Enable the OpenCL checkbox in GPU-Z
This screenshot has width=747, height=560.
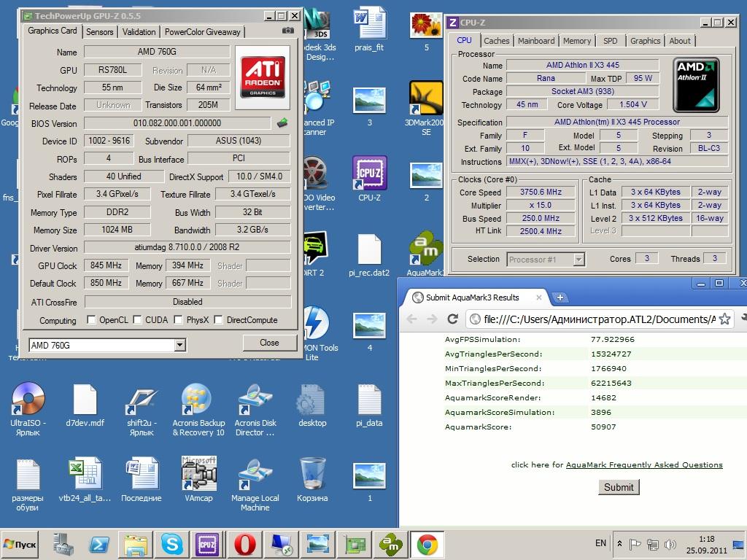pos(91,319)
